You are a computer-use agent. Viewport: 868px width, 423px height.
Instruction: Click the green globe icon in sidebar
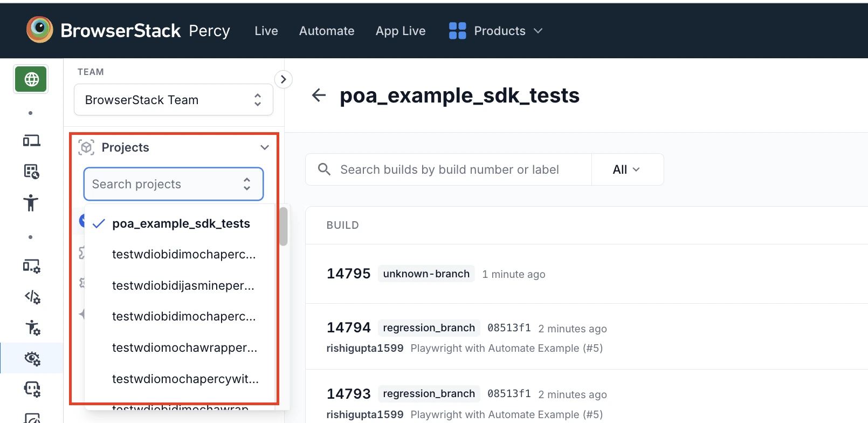pos(31,79)
